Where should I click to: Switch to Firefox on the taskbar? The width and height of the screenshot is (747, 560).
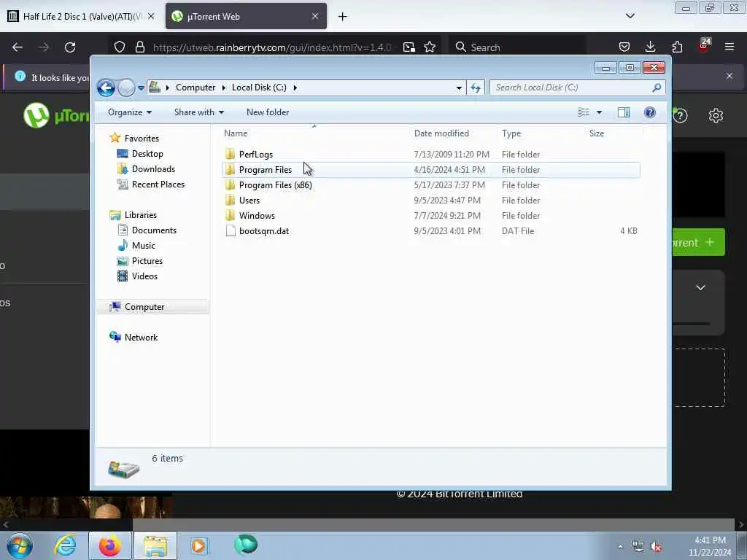point(110,545)
